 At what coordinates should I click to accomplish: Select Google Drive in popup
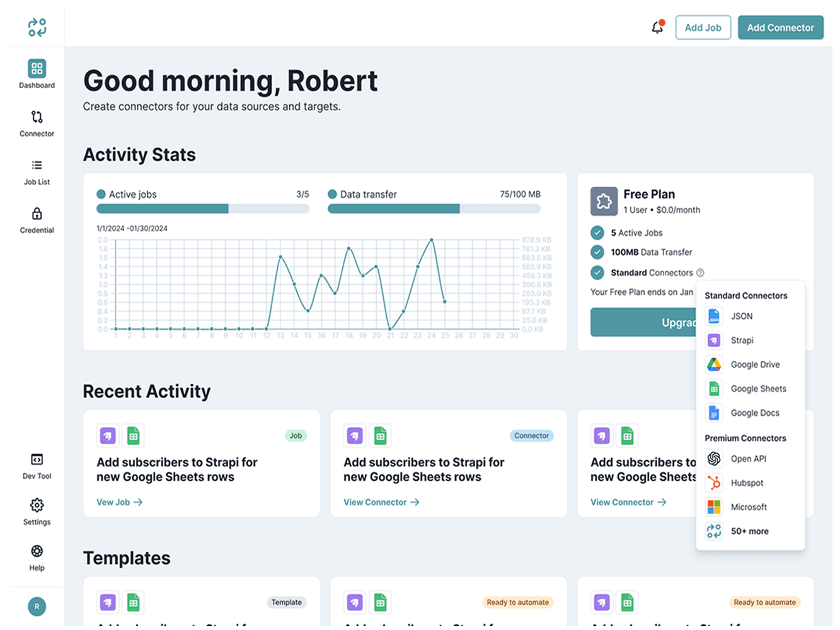click(x=750, y=364)
